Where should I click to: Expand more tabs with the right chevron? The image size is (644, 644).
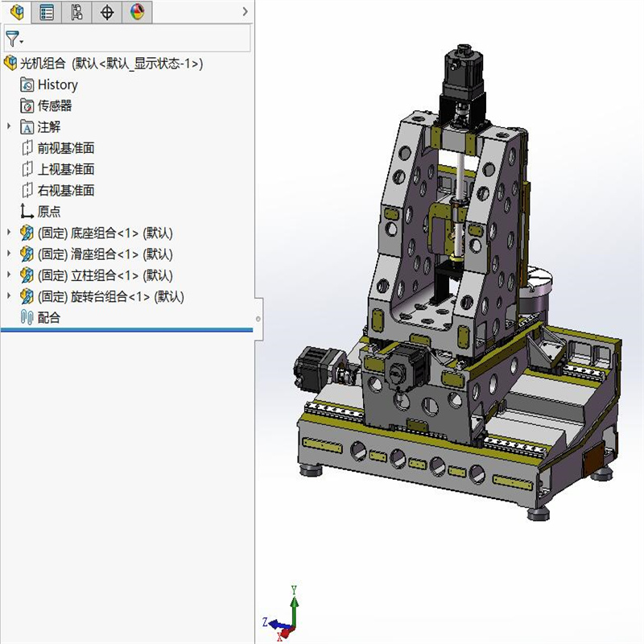pyautogui.click(x=246, y=11)
